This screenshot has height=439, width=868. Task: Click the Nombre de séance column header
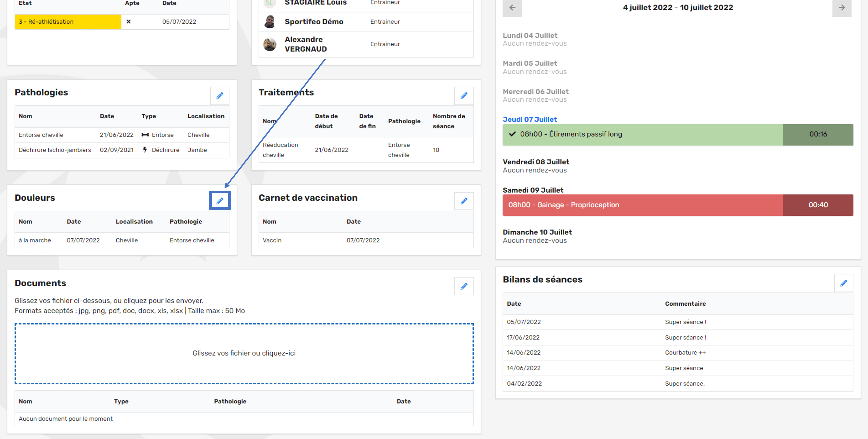pos(448,121)
